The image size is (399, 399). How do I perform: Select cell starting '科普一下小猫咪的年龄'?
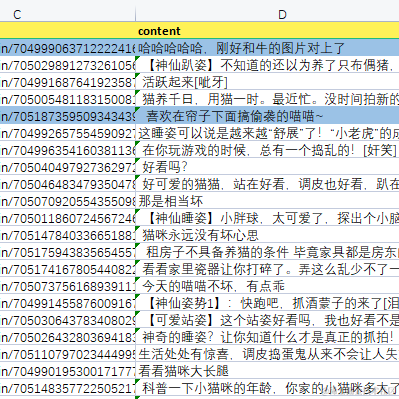coord(267,388)
